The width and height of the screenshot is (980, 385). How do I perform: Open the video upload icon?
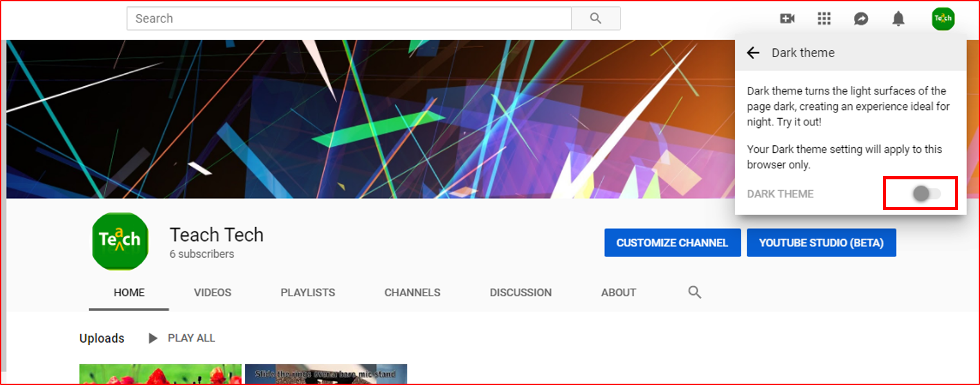[787, 19]
